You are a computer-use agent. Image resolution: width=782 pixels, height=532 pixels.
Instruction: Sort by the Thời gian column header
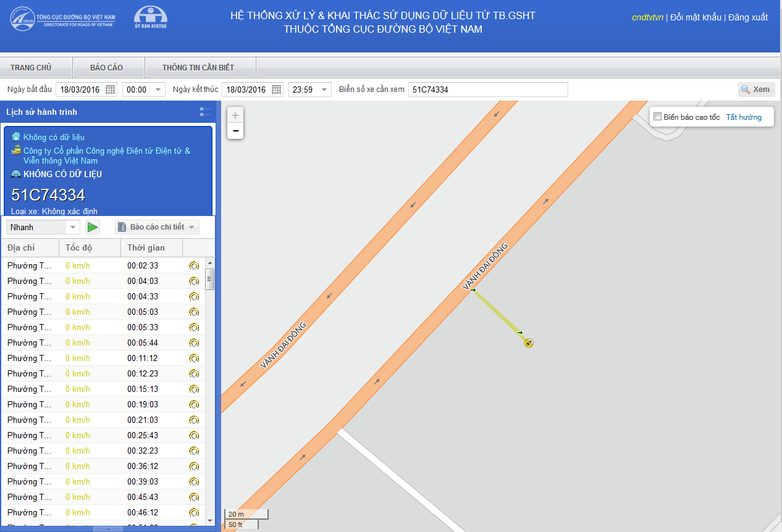(152, 247)
